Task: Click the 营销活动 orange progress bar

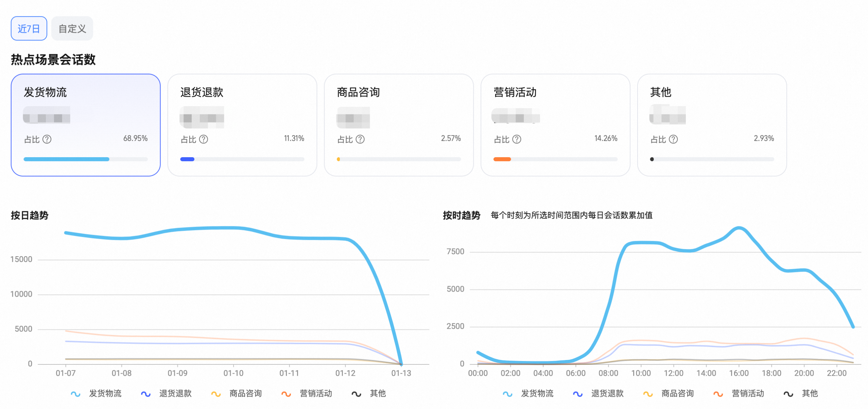Action: pos(502,159)
